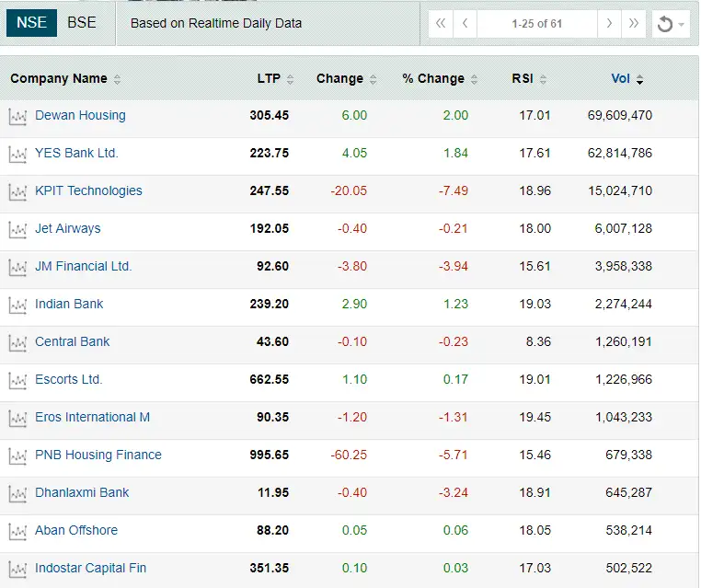Sort table by LTP column
Image resolution: width=701 pixels, height=588 pixels.
[x=275, y=79]
